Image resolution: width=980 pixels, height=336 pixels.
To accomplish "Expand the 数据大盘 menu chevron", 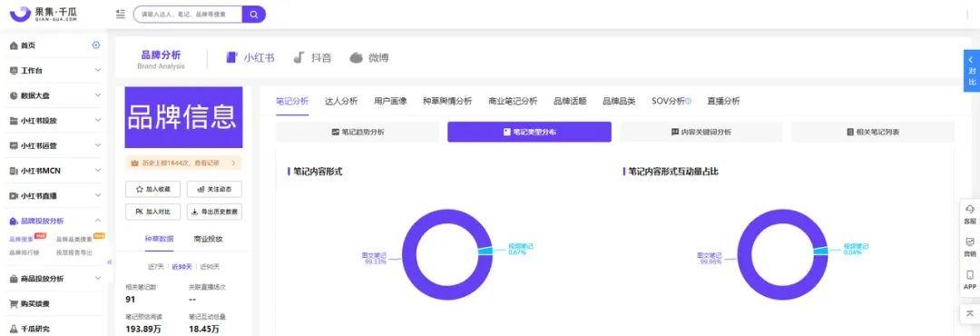I will tap(97, 95).
